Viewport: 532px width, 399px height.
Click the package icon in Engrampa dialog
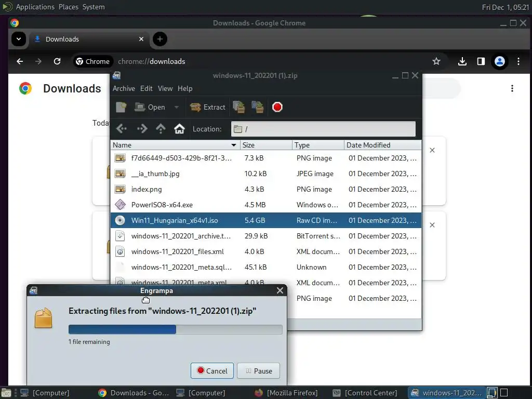[x=44, y=318]
